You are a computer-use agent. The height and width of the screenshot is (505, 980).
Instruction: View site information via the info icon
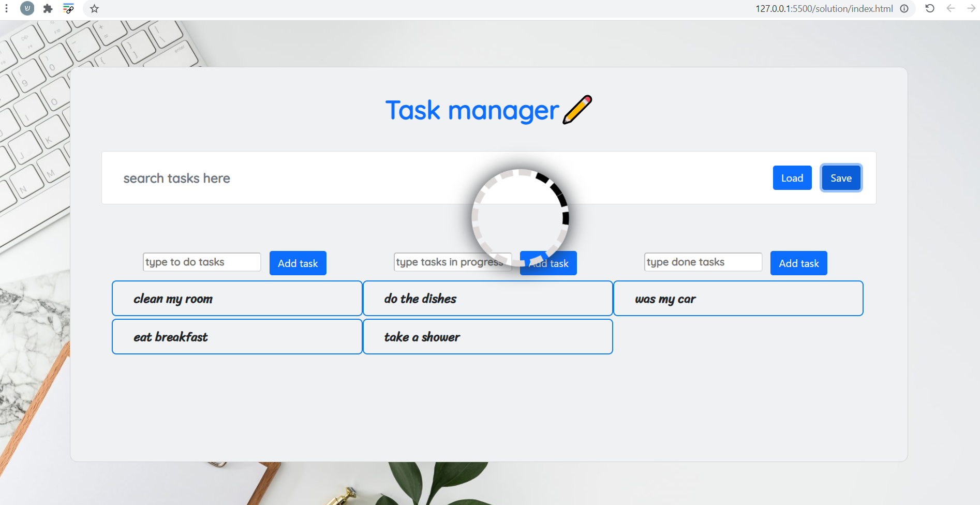pos(904,8)
